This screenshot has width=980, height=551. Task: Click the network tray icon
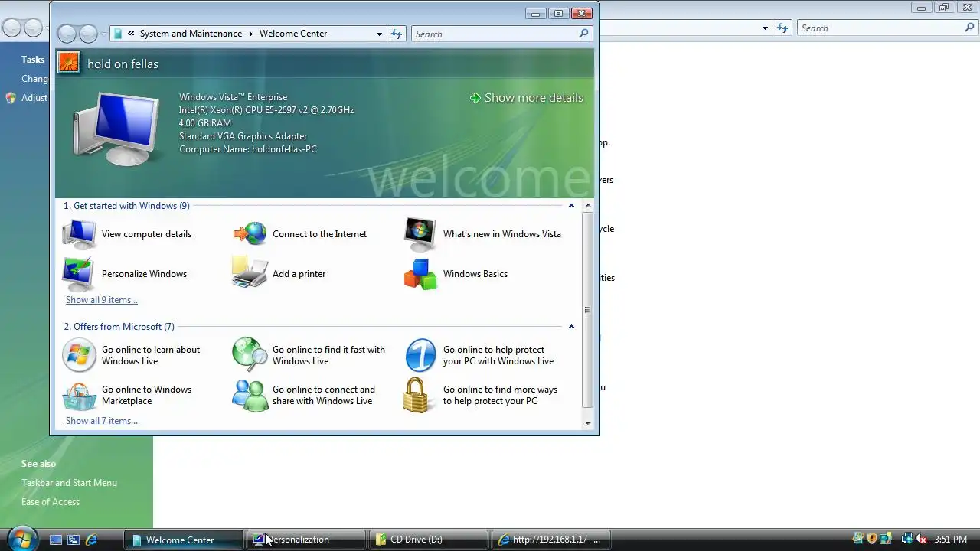pyautogui.click(x=906, y=539)
